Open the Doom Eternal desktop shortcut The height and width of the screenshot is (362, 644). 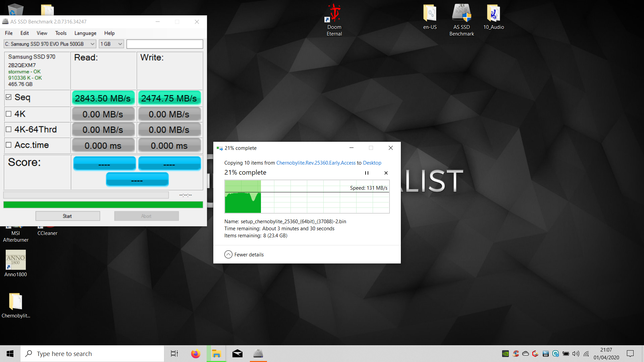click(334, 19)
